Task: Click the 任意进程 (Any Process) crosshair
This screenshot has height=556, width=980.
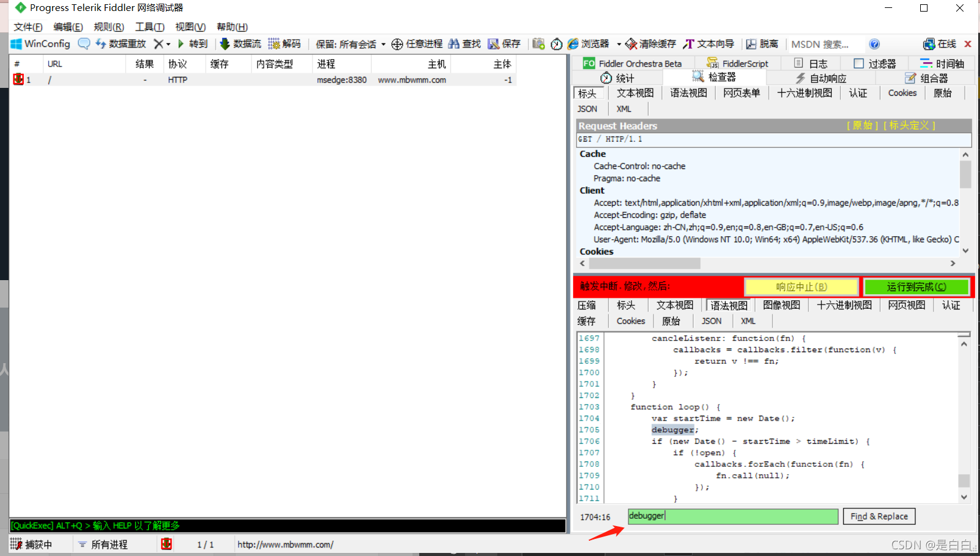Action: 417,44
